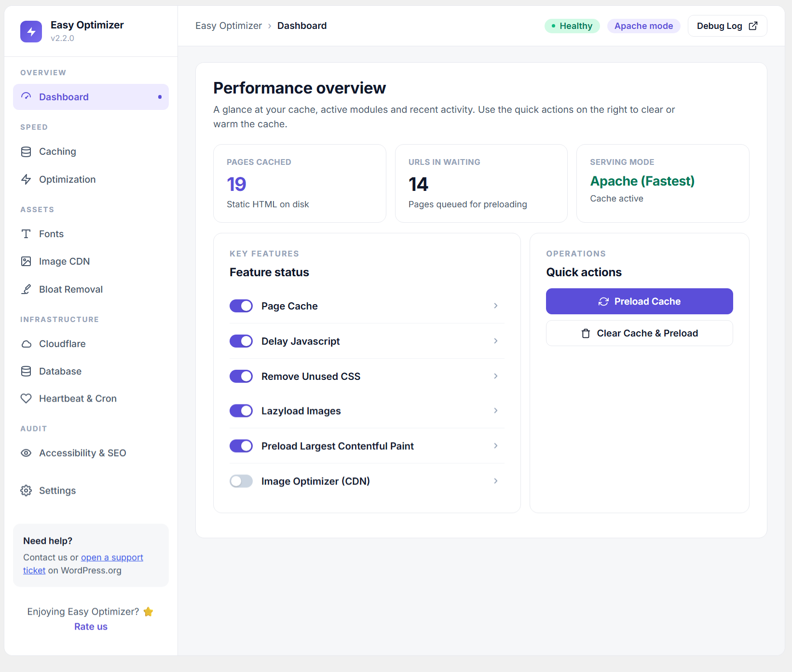Click the Preload Cache button
792x672 pixels.
click(x=639, y=301)
